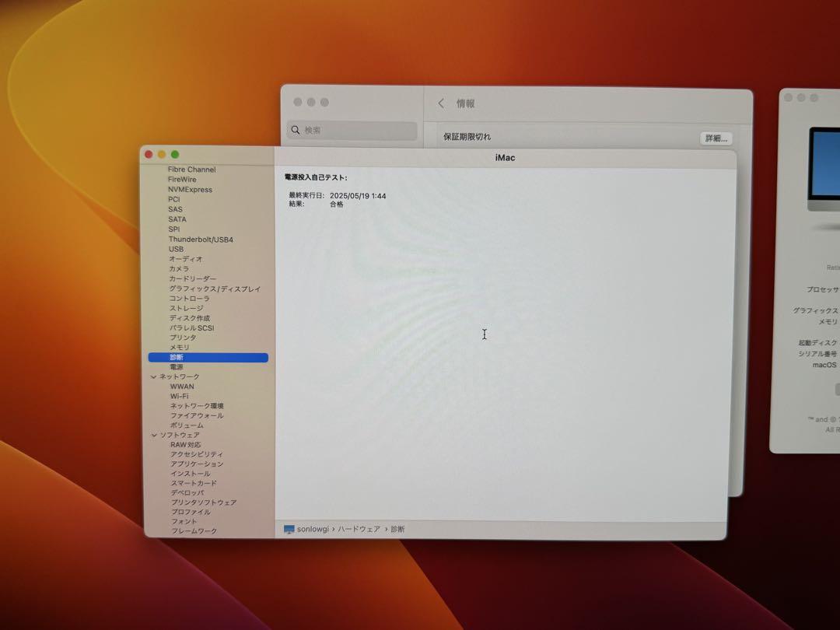Click the computer icon in path bar
Image resolution: width=840 pixels, height=630 pixels.
coord(289,530)
